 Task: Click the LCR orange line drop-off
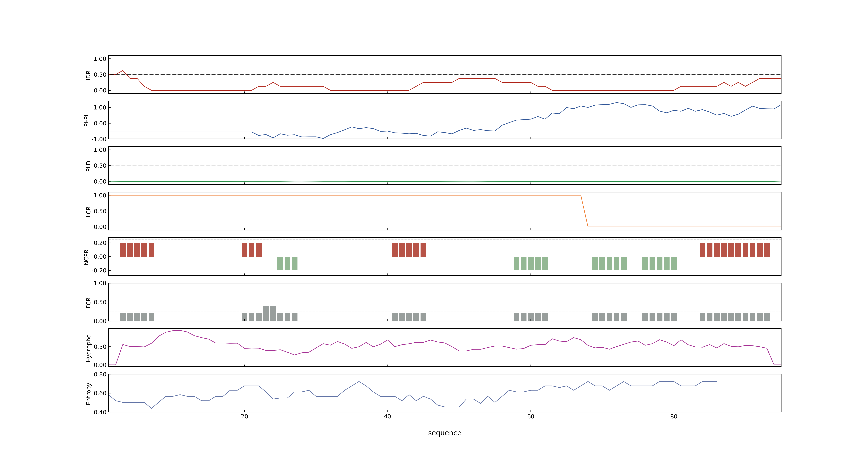click(x=584, y=211)
